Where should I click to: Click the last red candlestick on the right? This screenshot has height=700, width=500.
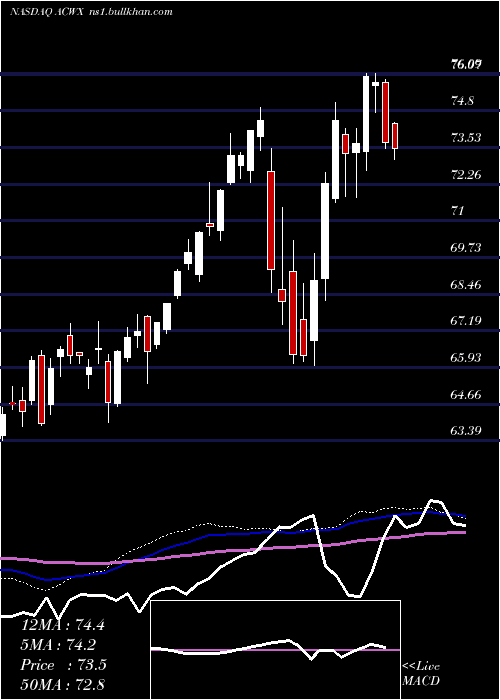[395, 136]
